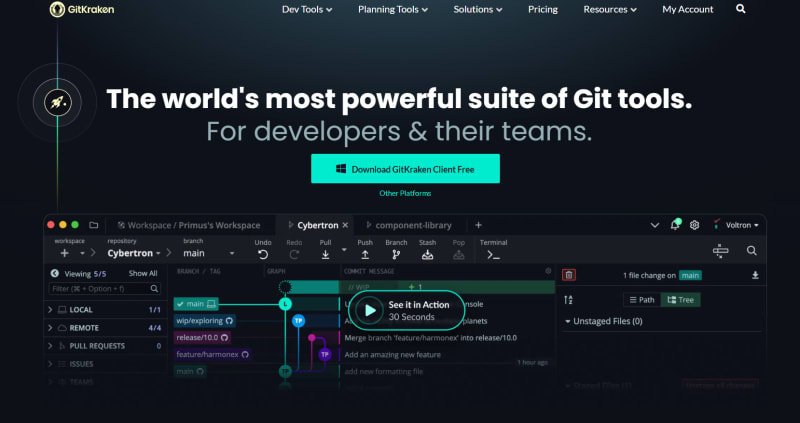The width and height of the screenshot is (800, 423).
Task: Click the rocket icon beside headline
Action: [57, 103]
